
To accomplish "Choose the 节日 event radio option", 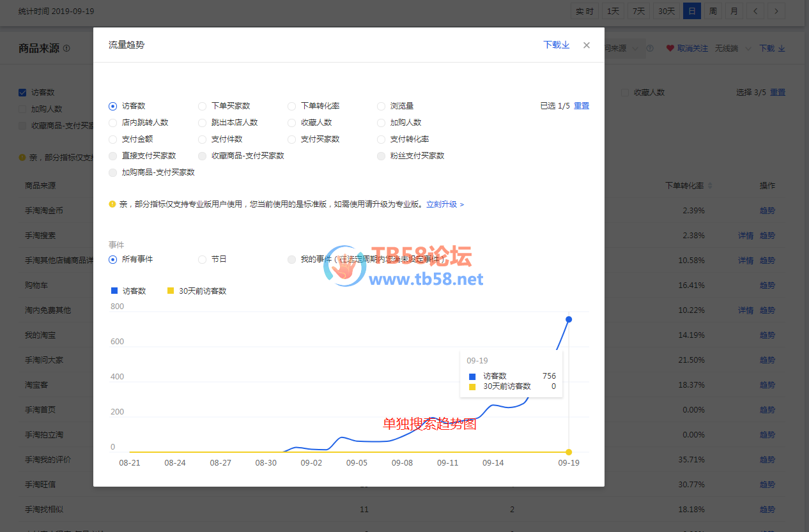I will pyautogui.click(x=202, y=259).
